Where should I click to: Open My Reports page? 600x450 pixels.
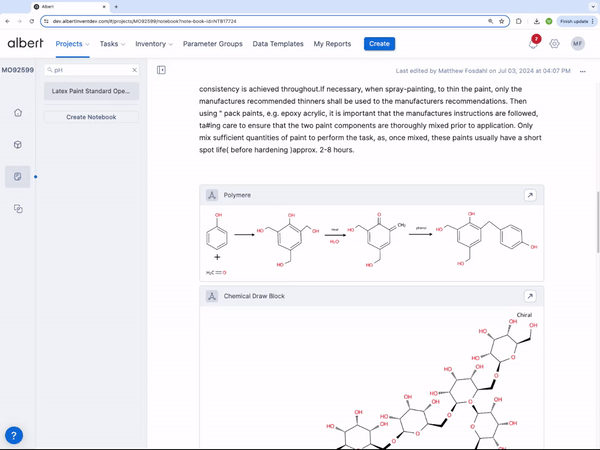332,44
